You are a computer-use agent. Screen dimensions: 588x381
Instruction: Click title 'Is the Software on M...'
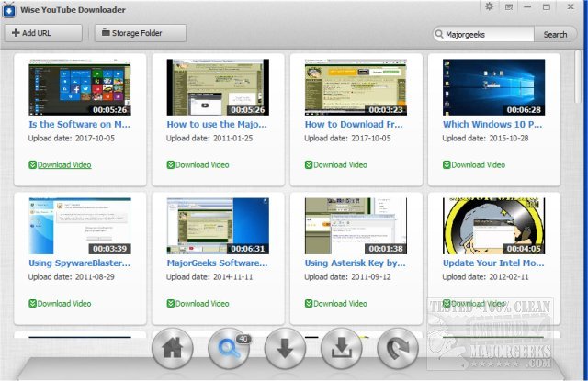80,124
